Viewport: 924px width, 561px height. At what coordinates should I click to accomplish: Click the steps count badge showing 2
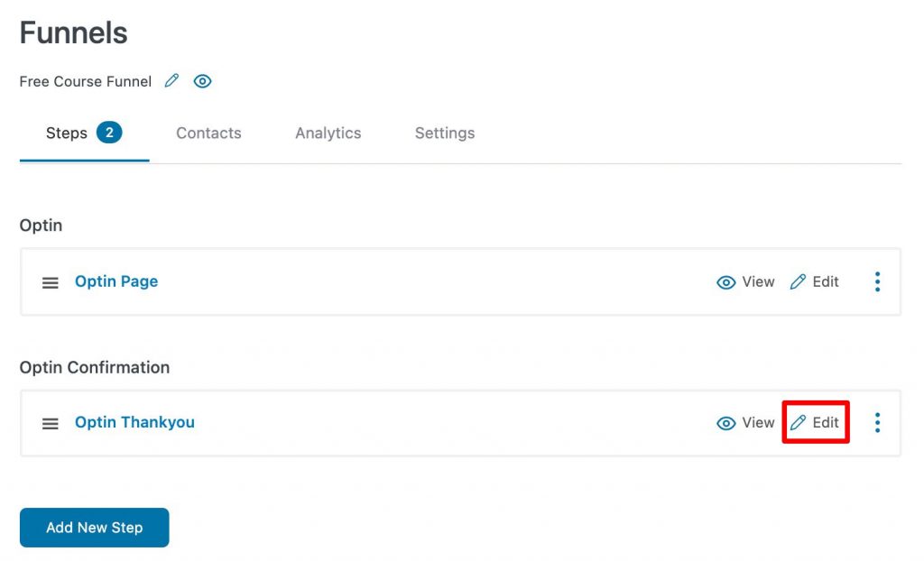109,133
